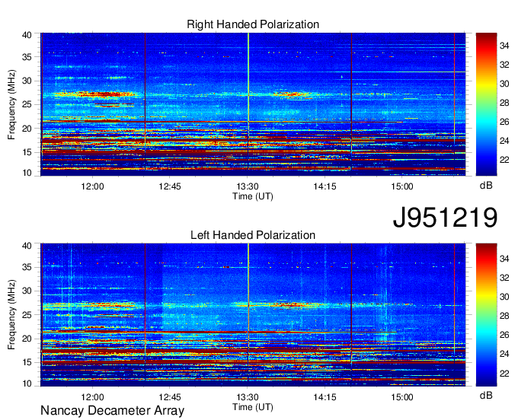Click the Right Handed plot color scale bar
Viewport: 518px width, 420px height.
point(486,104)
